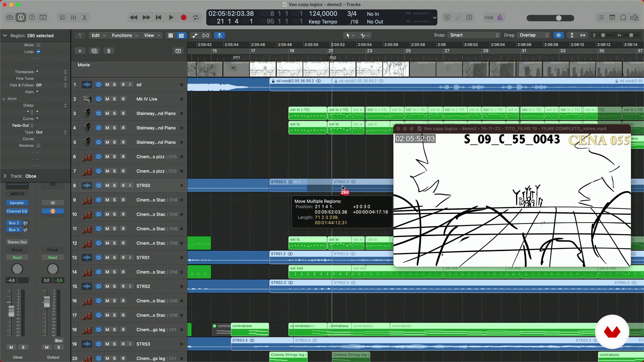Open the Note Pads button
644x362 pixels.
coord(612,17)
